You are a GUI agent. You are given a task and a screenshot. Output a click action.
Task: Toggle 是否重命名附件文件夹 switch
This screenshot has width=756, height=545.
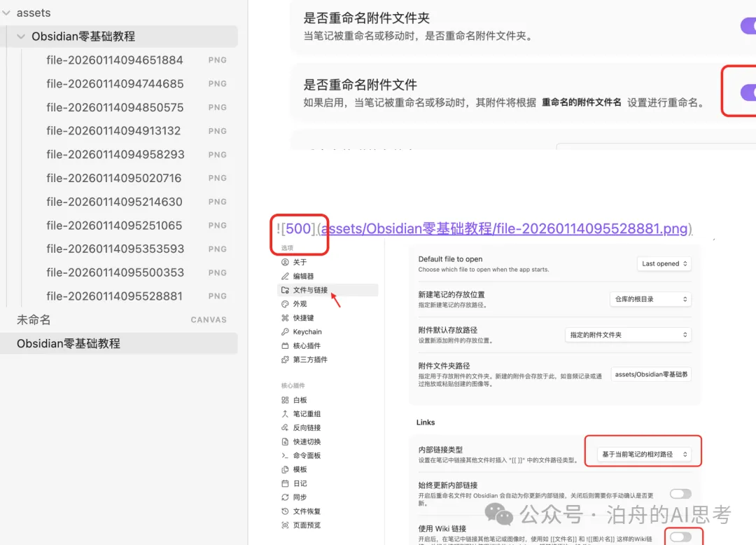pyautogui.click(x=748, y=25)
